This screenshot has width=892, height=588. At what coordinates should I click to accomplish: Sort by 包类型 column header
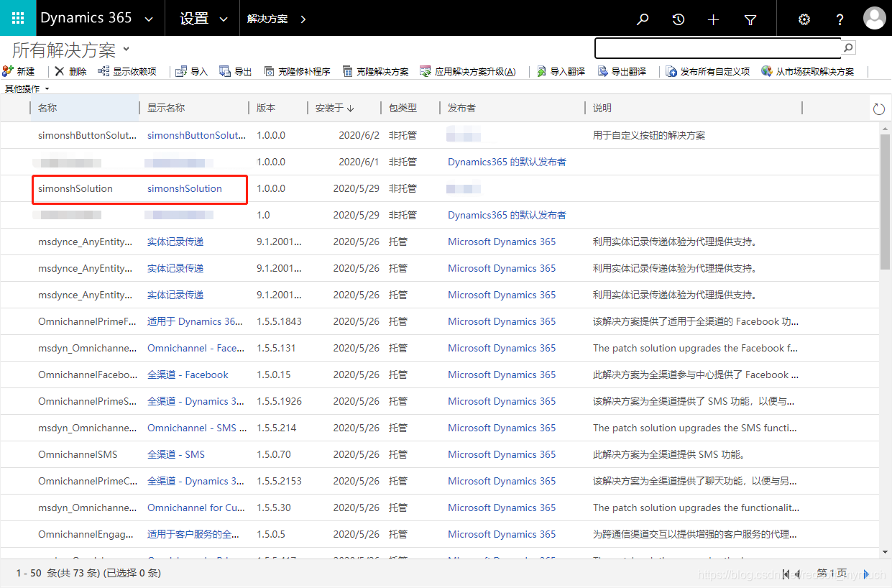pos(403,108)
